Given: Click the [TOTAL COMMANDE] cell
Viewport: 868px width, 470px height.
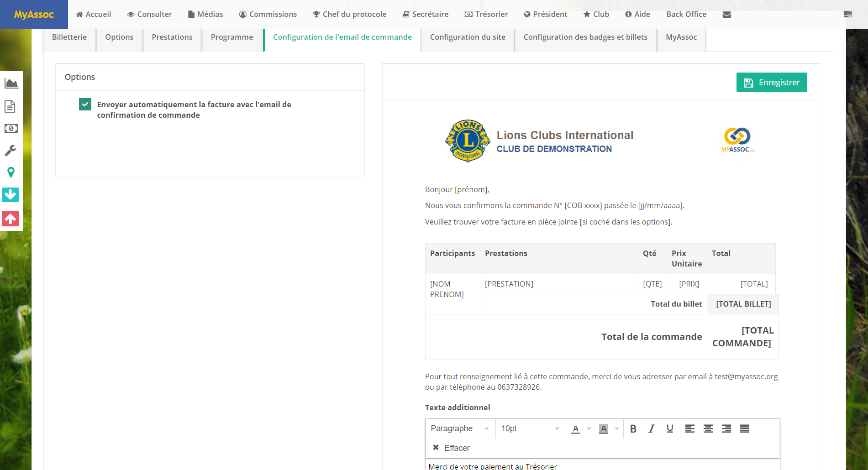Looking at the screenshot, I should click(742, 337).
